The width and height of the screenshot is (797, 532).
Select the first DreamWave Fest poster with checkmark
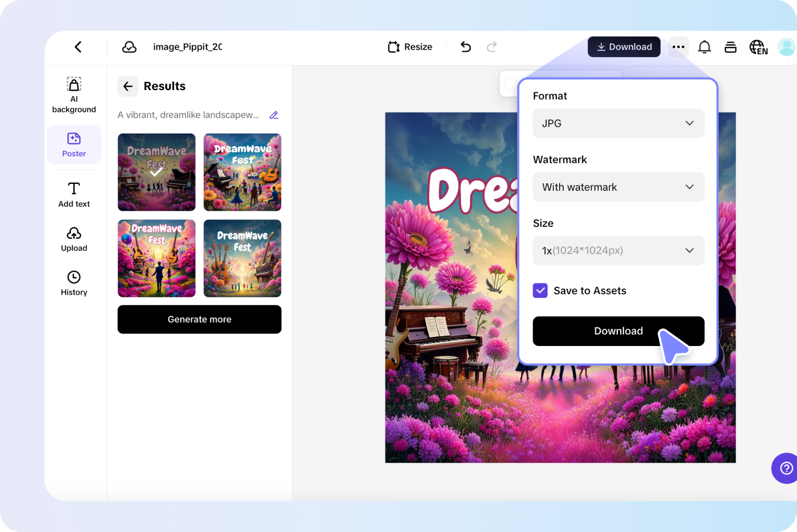(x=156, y=172)
